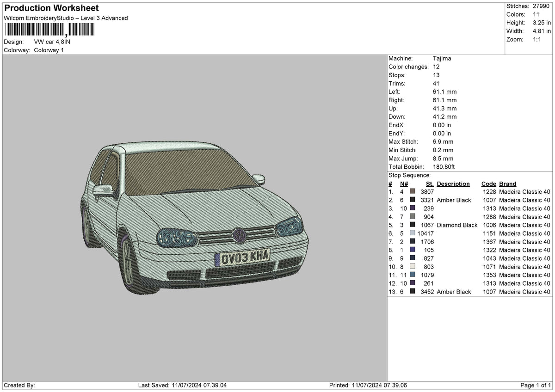
Task: Select the Page 1 of 1 label
Action: 535,385
